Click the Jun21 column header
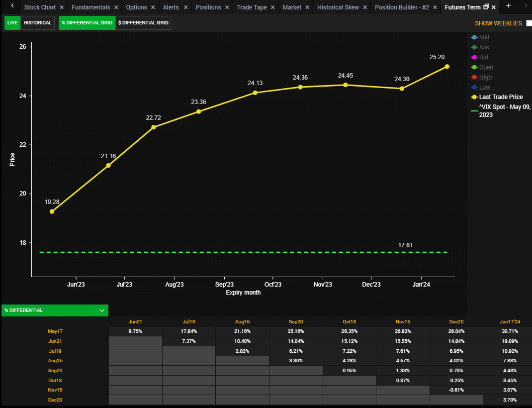Image resolution: width=532 pixels, height=408 pixels. 135,321
